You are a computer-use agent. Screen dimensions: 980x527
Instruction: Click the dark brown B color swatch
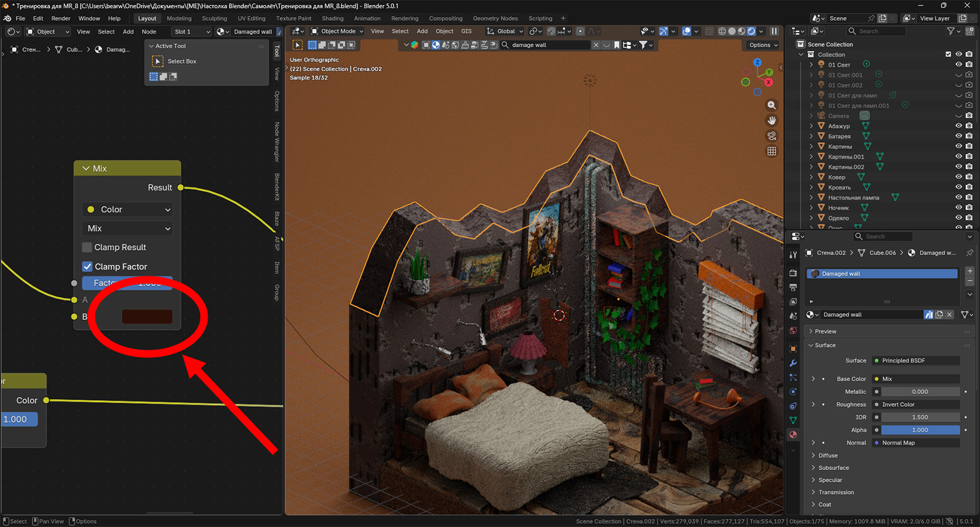[x=147, y=317]
